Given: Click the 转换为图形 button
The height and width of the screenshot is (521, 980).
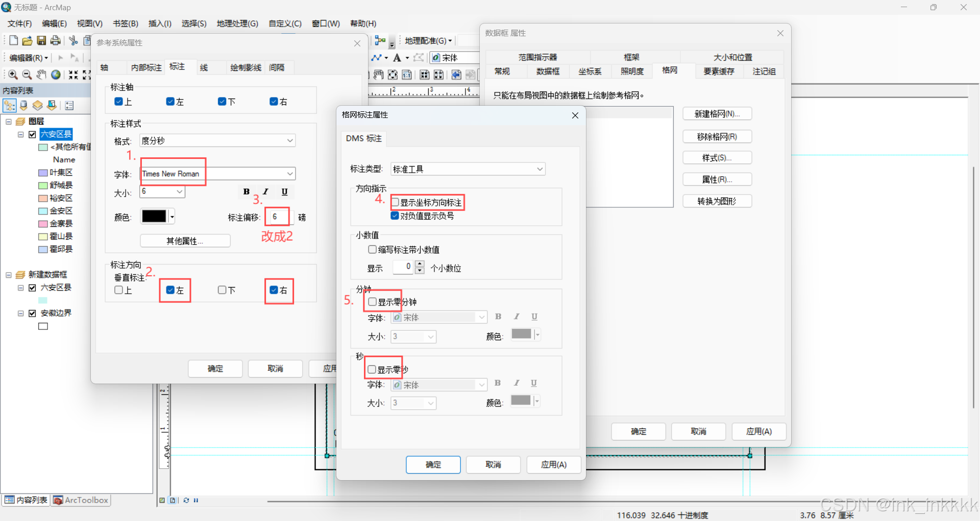Looking at the screenshot, I should tap(717, 201).
